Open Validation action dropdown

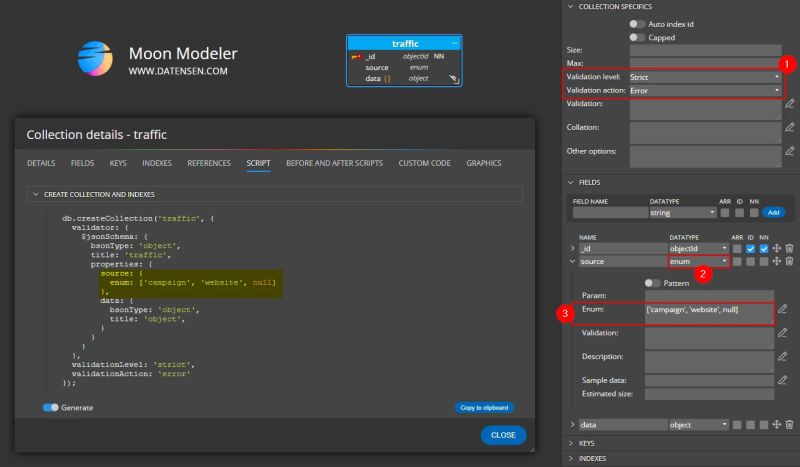pos(705,90)
